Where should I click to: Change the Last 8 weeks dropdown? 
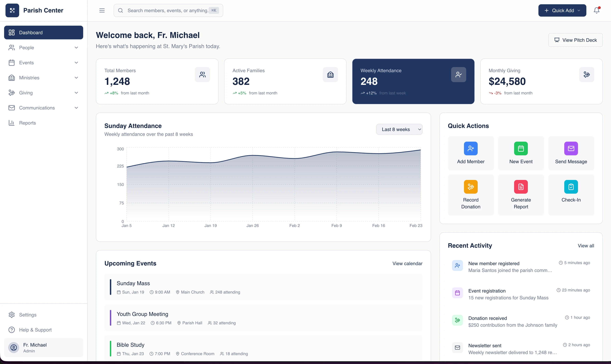399,129
